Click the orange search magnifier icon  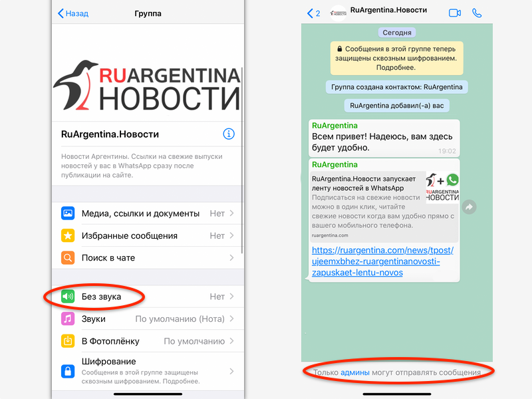click(x=68, y=258)
